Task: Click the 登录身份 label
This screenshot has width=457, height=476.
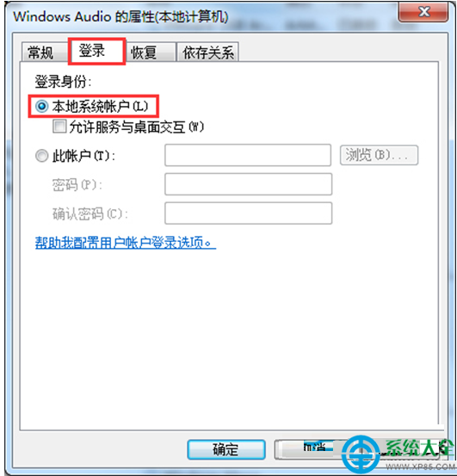Action: 63,82
